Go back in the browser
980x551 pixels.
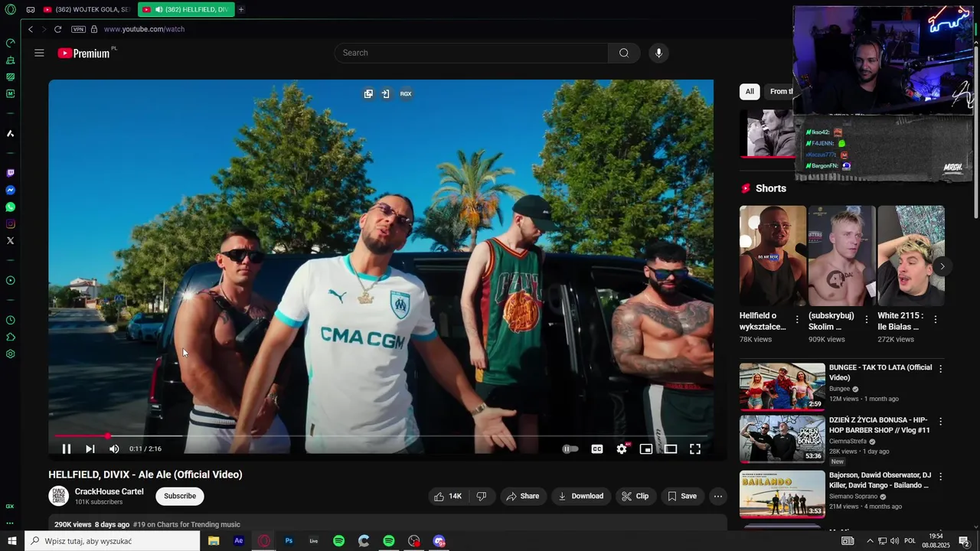(31, 29)
